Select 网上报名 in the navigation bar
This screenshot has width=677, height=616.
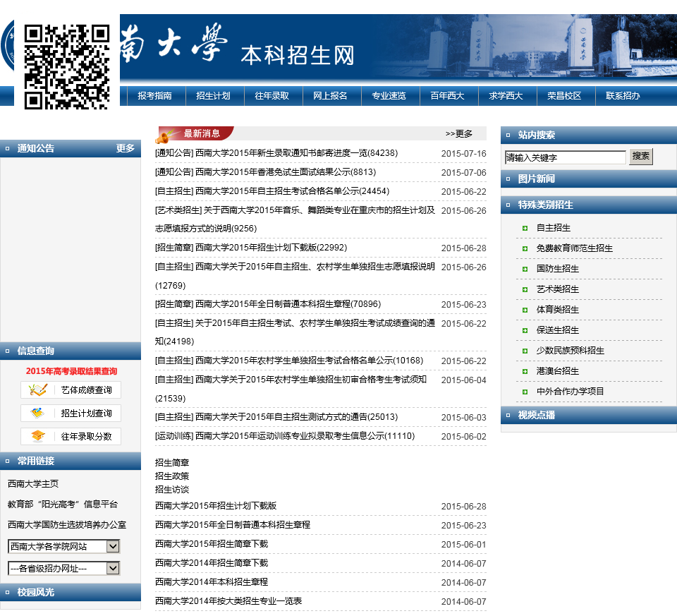pos(330,96)
